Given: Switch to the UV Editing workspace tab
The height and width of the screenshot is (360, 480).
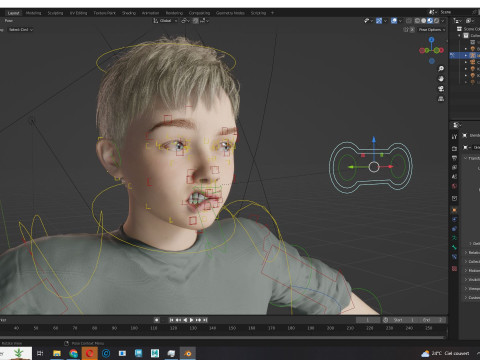Looking at the screenshot, I should click(x=78, y=13).
